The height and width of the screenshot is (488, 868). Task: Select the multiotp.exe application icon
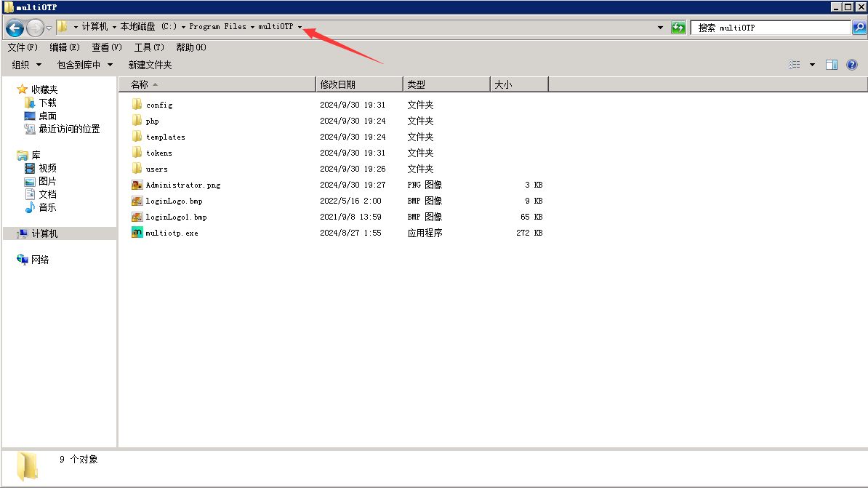pos(137,233)
